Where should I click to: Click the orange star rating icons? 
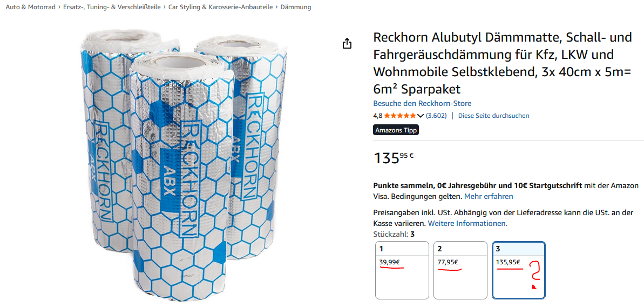400,116
